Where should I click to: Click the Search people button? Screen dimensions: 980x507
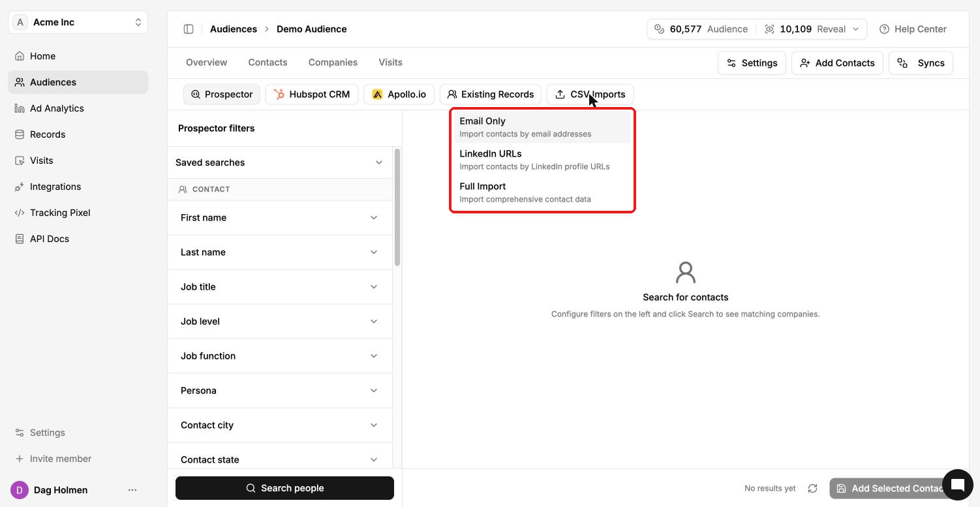tap(284, 488)
